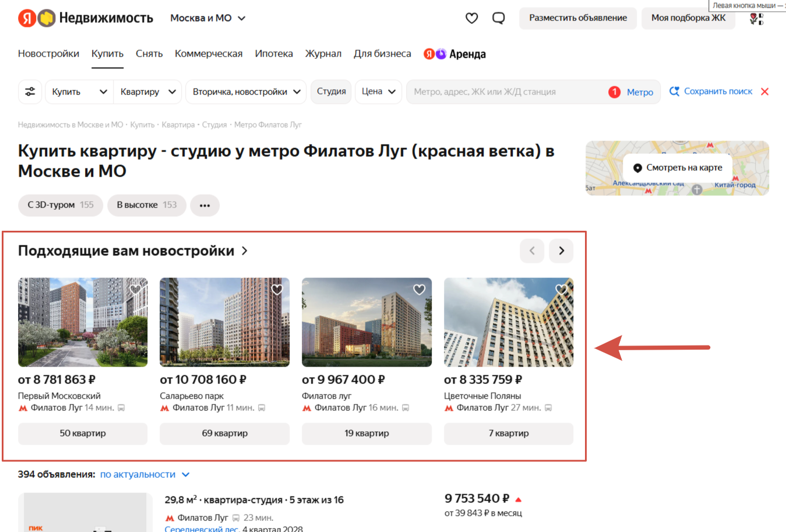The width and height of the screenshot is (786, 532).
Task: Open the filter settings sliders icon
Action: (30, 91)
